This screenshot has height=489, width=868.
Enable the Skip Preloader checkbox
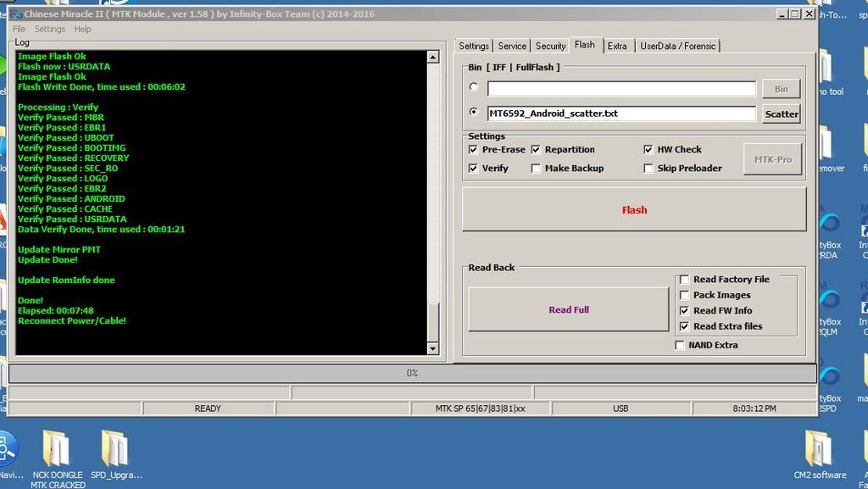click(x=648, y=169)
